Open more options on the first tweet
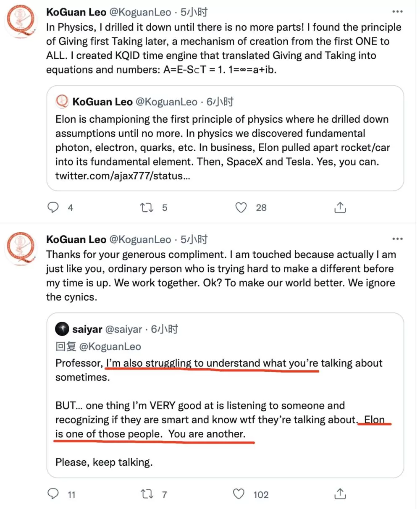This screenshot has width=420, height=509. pyautogui.click(x=397, y=12)
